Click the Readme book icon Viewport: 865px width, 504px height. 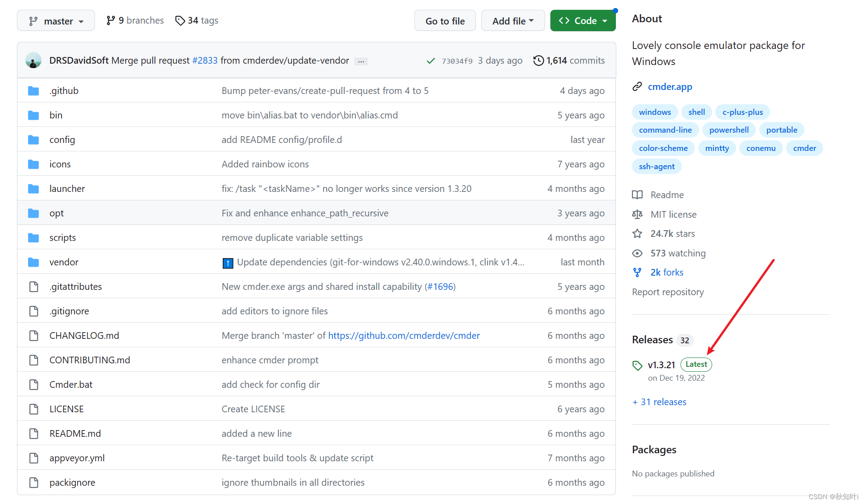click(637, 195)
